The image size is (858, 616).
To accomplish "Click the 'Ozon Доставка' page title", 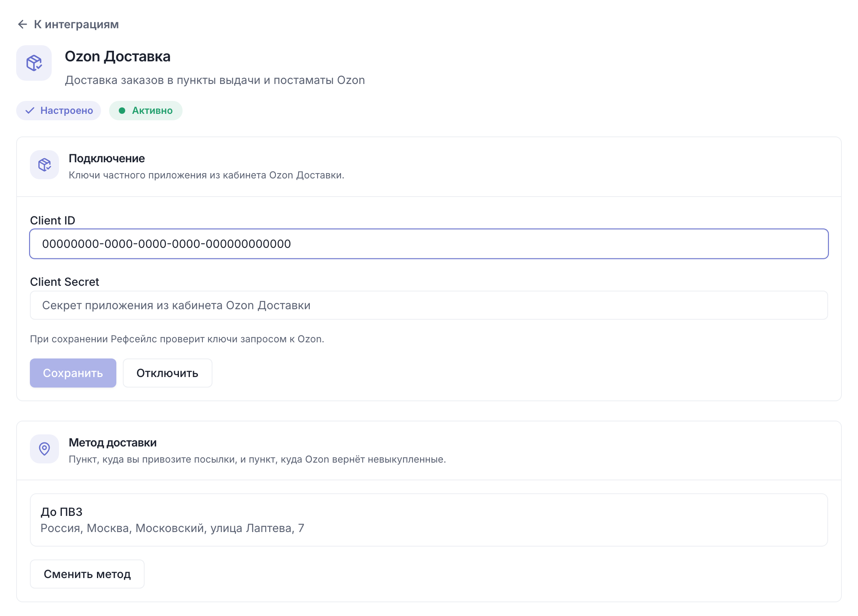I will point(118,57).
